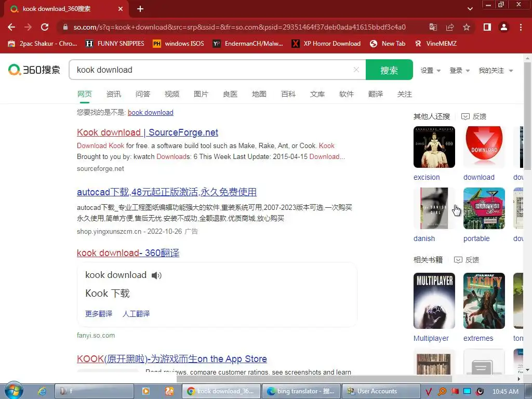This screenshot has width=532, height=399.
Task: Go back to the previous page
Action: (x=11, y=27)
